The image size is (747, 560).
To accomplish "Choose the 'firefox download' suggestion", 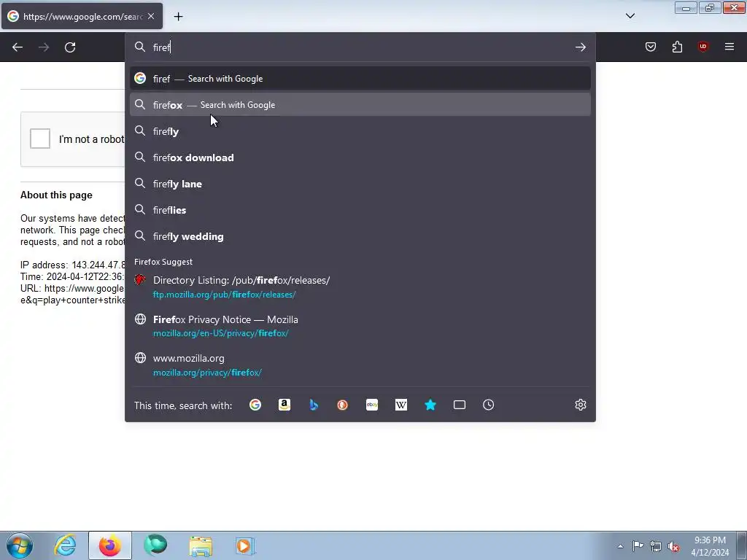I will (360, 157).
